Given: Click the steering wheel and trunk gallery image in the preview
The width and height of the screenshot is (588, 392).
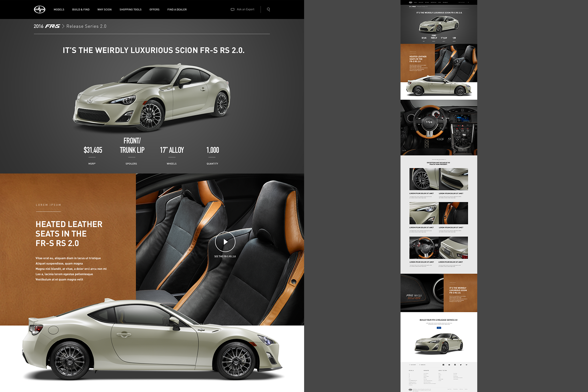Looking at the screenshot, I should click(439, 248).
